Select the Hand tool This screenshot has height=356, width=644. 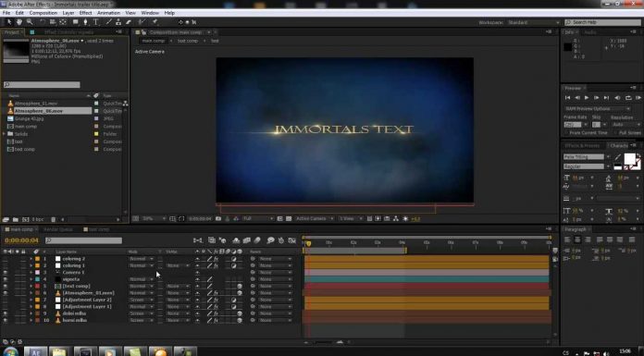(x=19, y=22)
